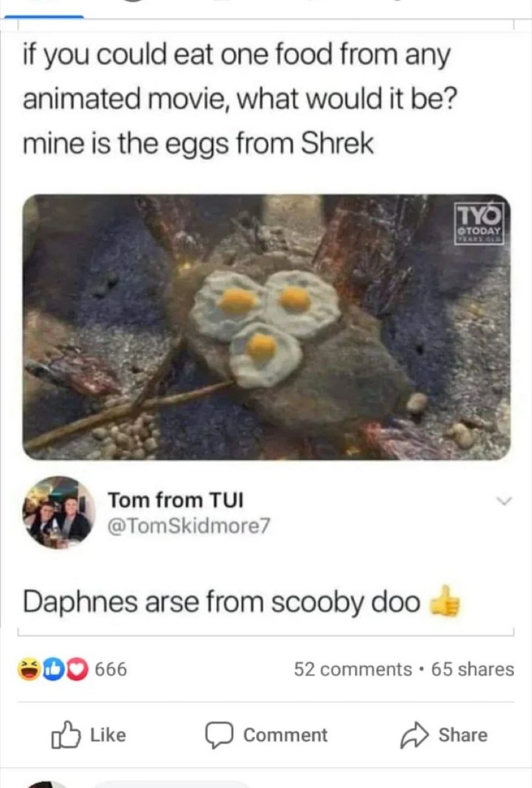Open the chevron menu beside Tom from TUI
Image resolution: width=532 pixels, height=788 pixels.
coord(504,501)
